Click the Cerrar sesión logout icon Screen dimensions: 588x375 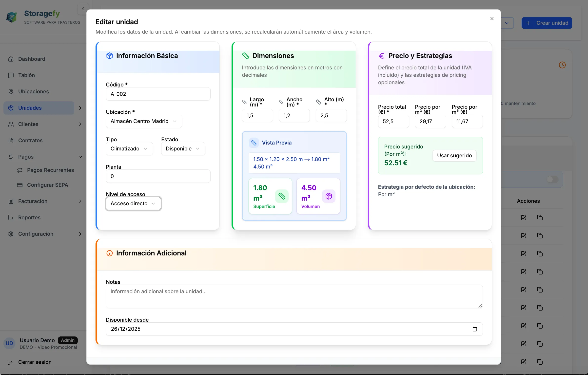click(10, 362)
